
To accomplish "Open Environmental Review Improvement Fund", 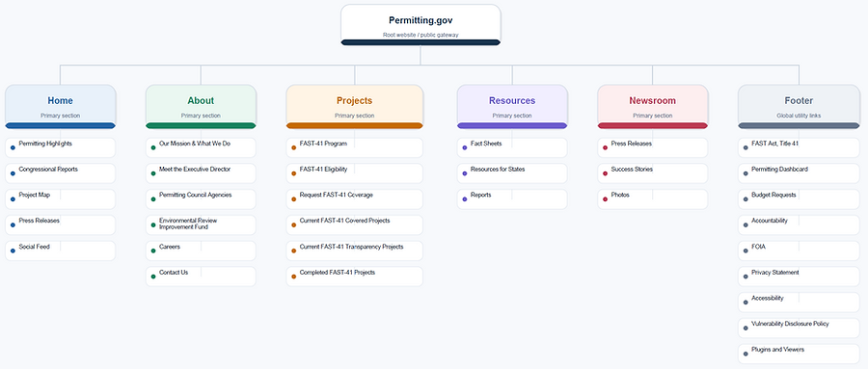I will click(201, 225).
